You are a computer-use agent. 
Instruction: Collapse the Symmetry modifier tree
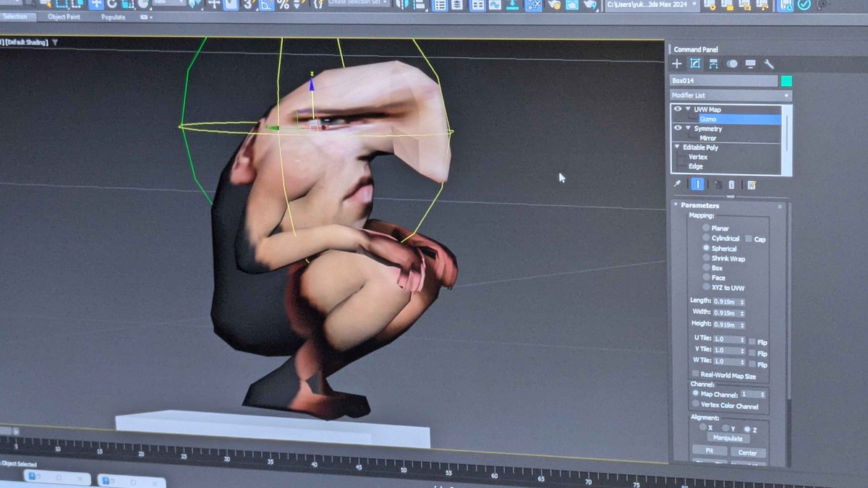(x=687, y=128)
